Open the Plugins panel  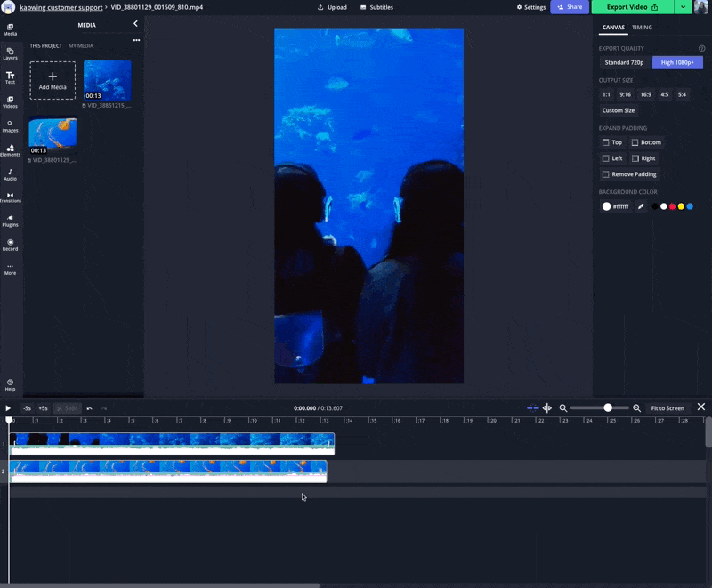(x=10, y=221)
